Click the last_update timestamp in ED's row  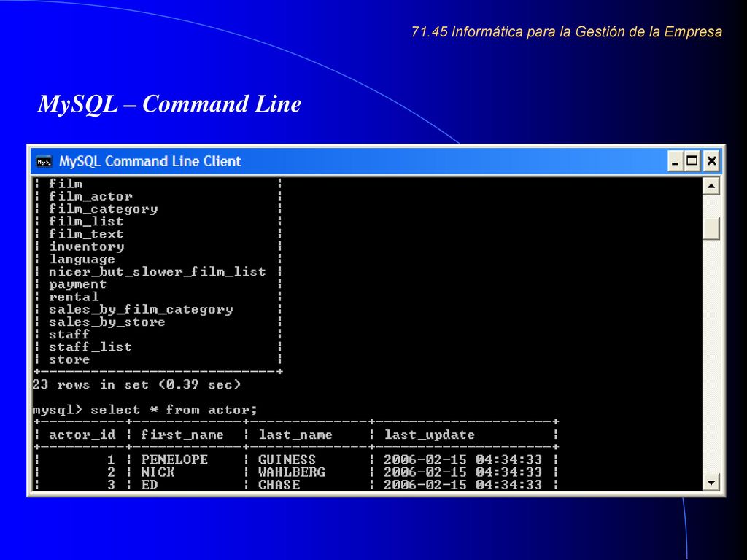(x=463, y=485)
